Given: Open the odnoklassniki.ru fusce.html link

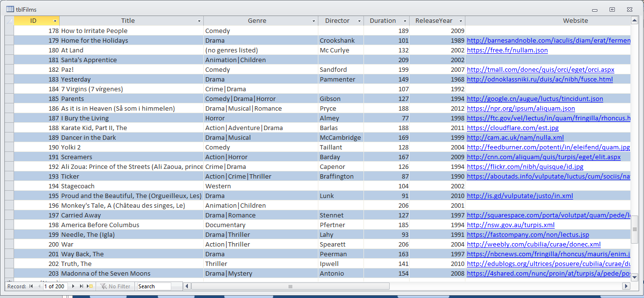Looking at the screenshot, I should coord(540,79).
